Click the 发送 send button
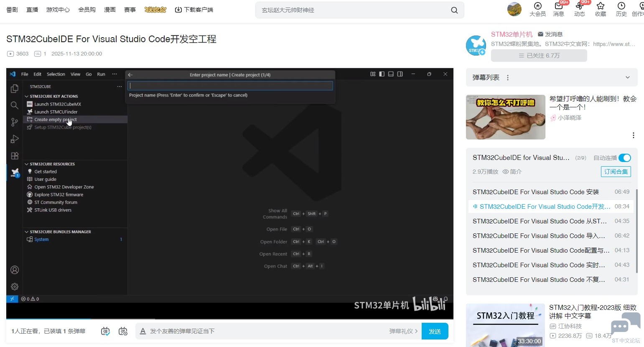Image resolution: width=644 pixels, height=347 pixels. click(x=435, y=331)
